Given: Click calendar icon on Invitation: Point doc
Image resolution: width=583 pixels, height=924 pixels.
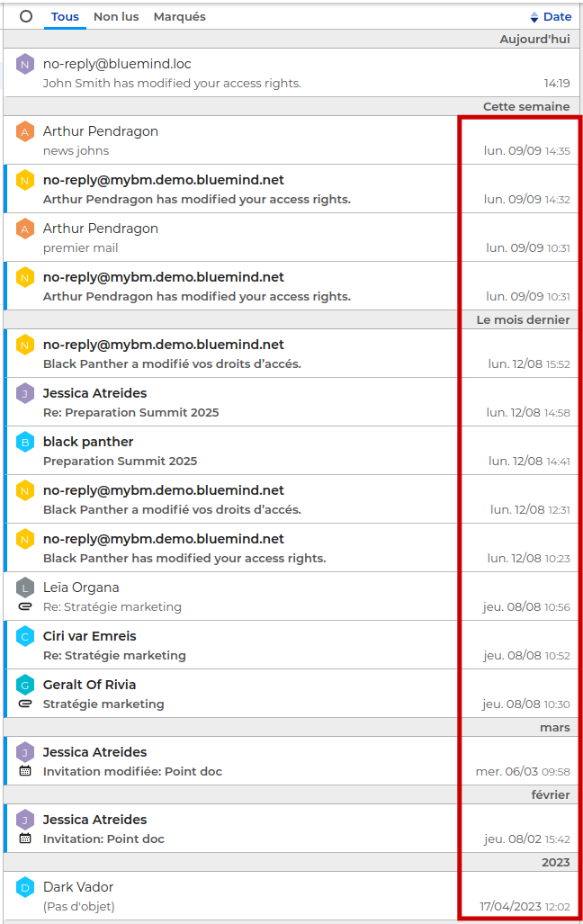Looking at the screenshot, I should point(25,839).
